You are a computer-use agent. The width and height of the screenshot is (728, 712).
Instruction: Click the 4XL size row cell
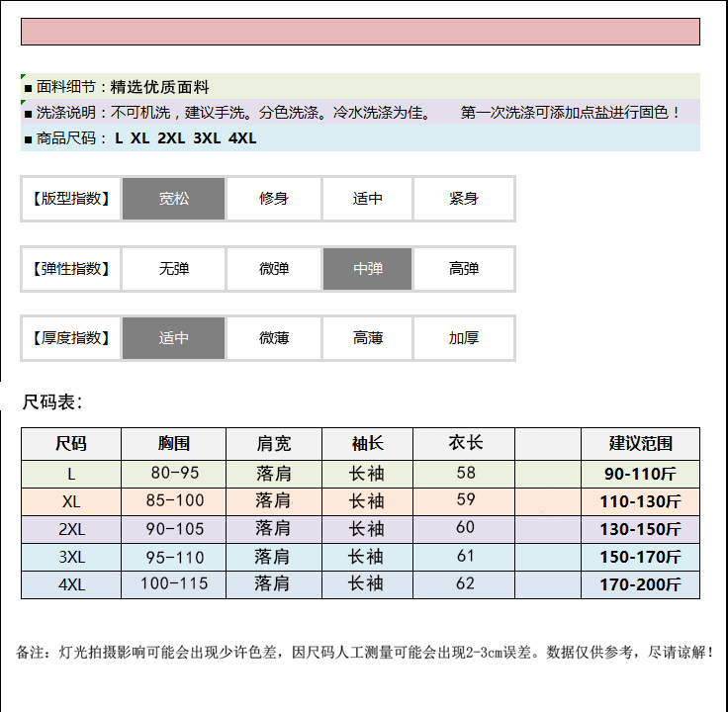click(71, 584)
